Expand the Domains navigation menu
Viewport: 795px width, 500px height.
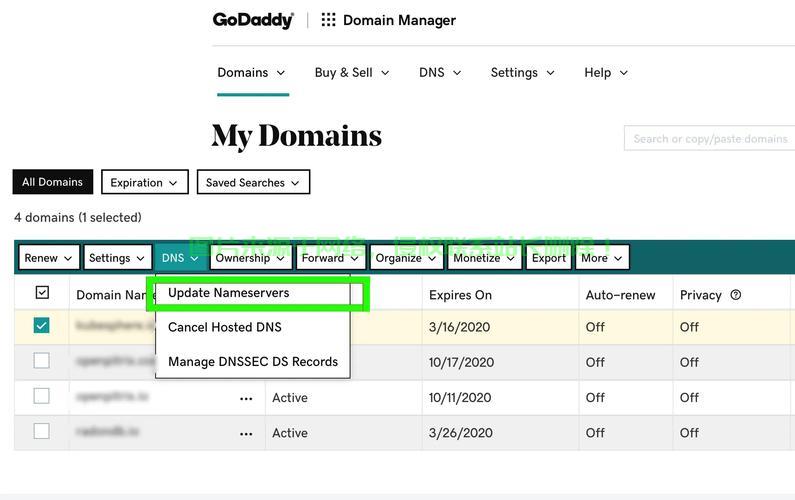251,73
